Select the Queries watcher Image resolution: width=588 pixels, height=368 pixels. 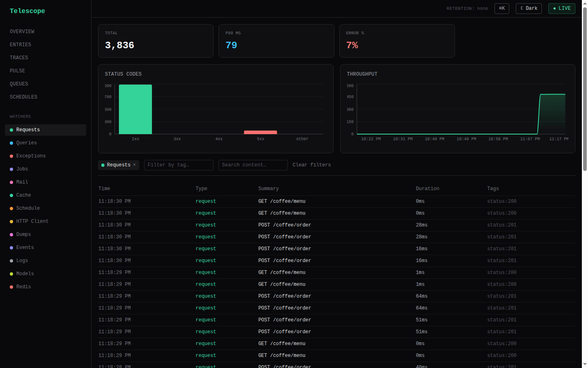click(x=45, y=143)
